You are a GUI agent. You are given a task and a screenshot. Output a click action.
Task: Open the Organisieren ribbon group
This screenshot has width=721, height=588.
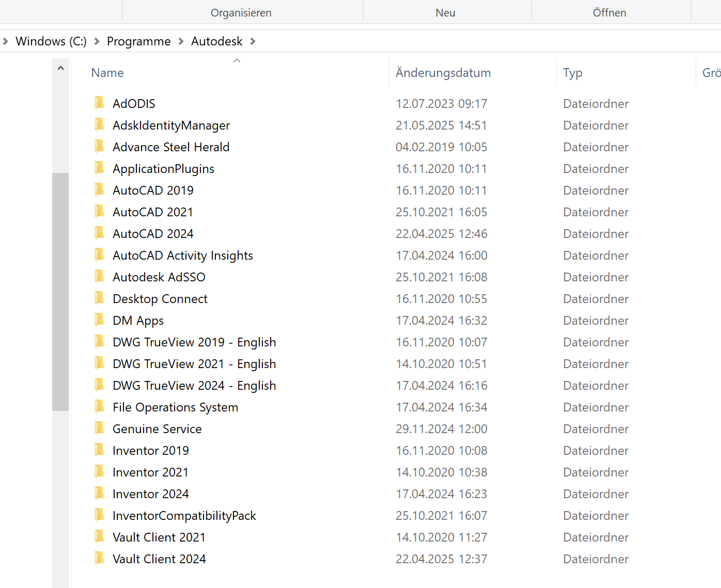point(241,12)
